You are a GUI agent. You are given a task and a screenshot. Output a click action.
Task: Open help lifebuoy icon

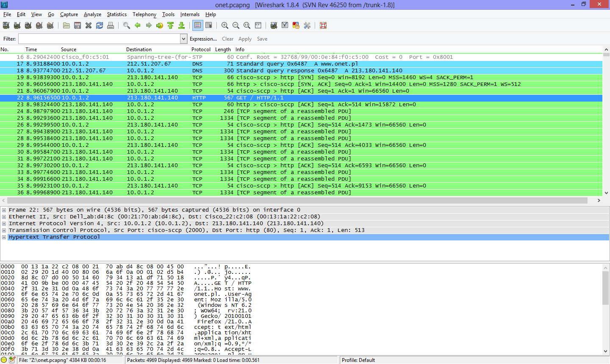323,25
